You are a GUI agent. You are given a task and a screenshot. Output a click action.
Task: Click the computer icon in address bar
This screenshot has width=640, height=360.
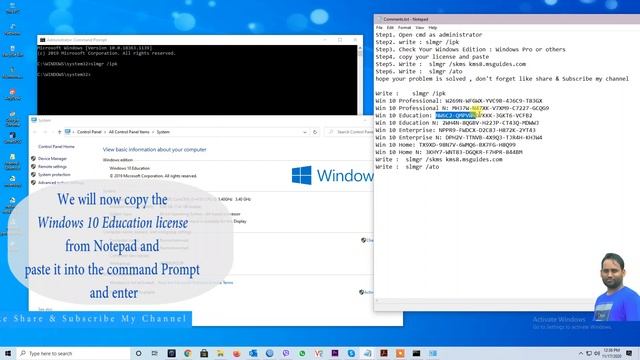coord(68,132)
